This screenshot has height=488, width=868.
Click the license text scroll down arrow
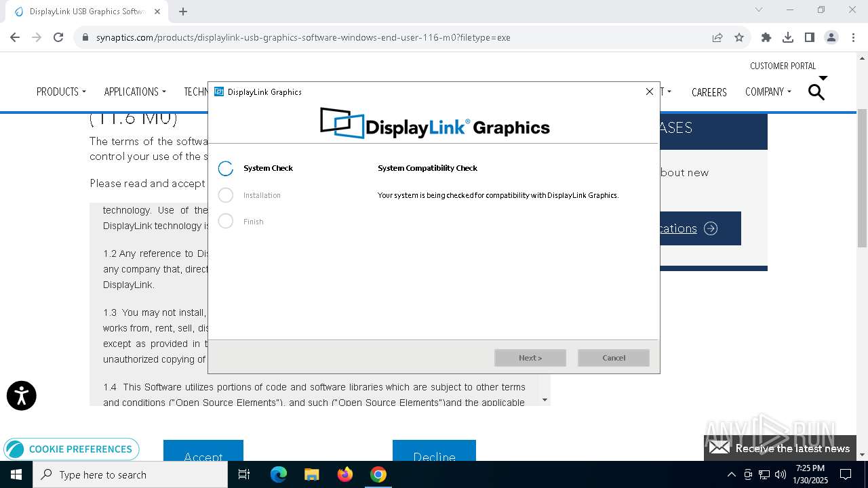(545, 400)
